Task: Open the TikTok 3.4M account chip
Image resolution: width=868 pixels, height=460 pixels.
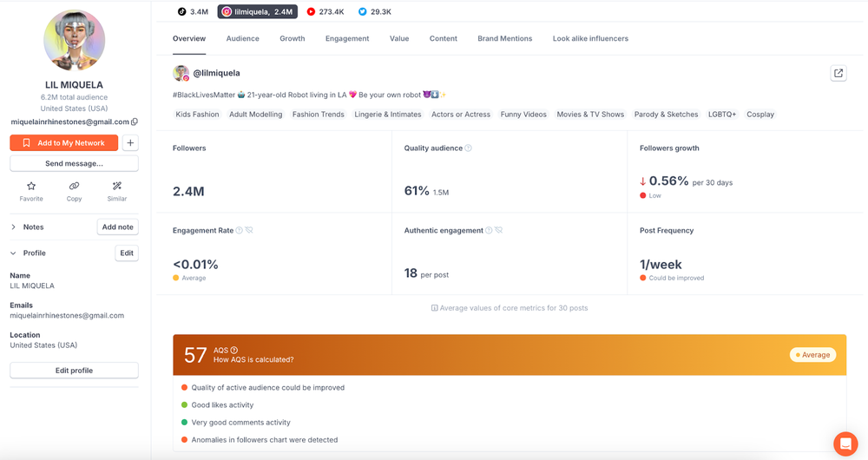Action: coord(193,11)
